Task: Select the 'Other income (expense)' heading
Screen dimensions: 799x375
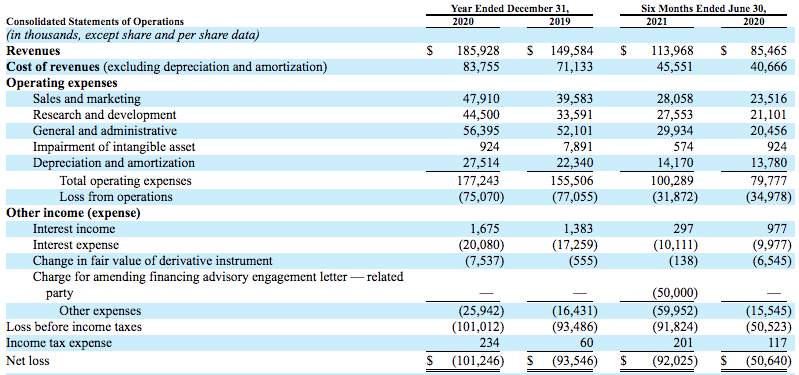Action: (73, 212)
